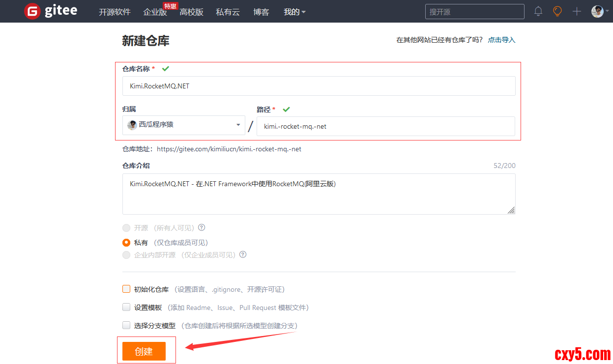Focus the 仓库名称 input field

pos(319,86)
